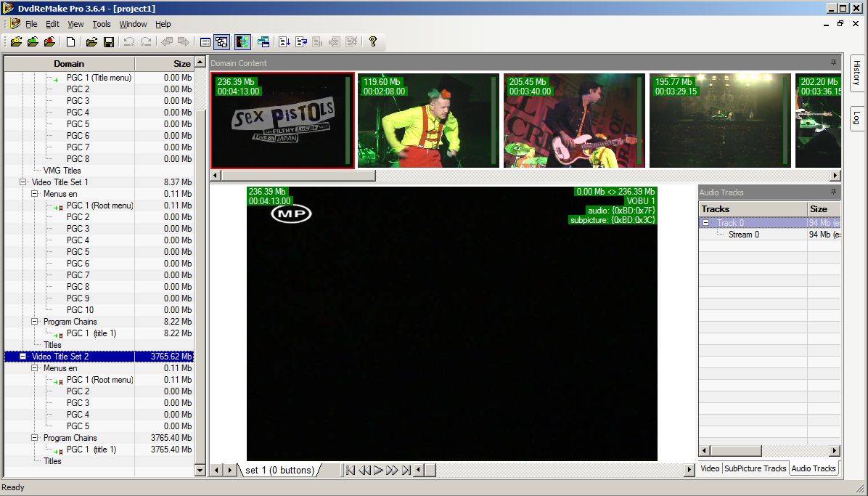The width and height of the screenshot is (868, 496).
Task: Collapse the Video Title Set 2 node
Action: tap(23, 357)
